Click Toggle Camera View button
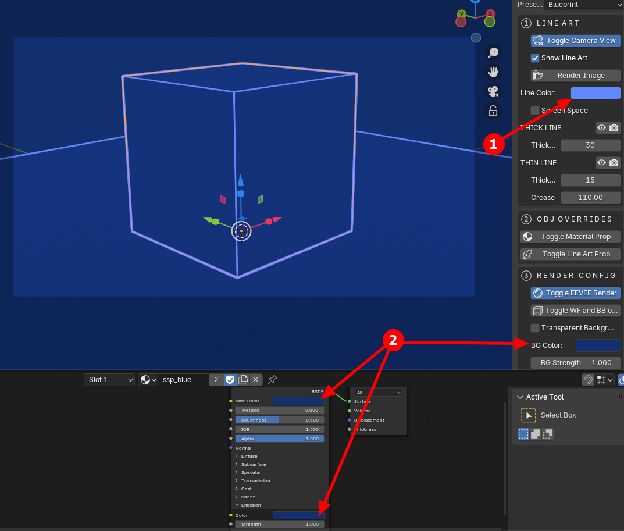The height and width of the screenshot is (531, 624). tap(575, 41)
